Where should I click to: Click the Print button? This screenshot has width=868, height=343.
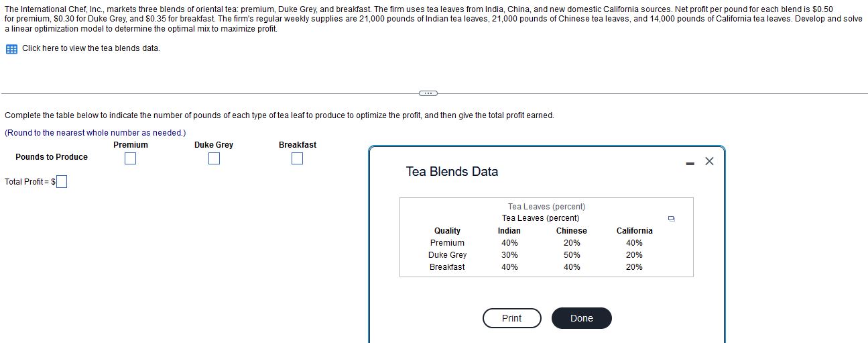point(511,318)
